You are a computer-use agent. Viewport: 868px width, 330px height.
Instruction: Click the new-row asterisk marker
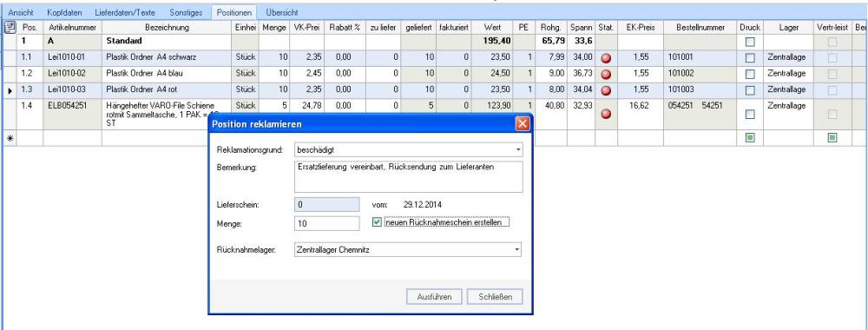(10, 138)
